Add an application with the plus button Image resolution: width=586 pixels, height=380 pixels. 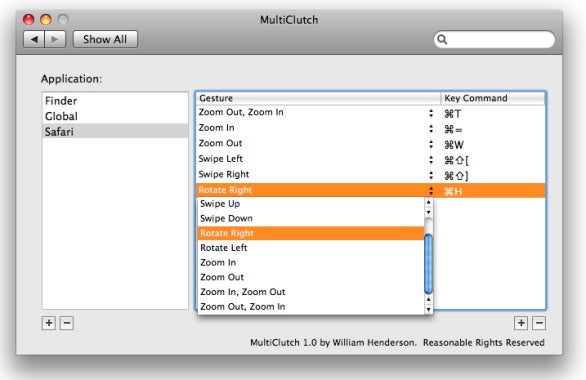coord(49,323)
